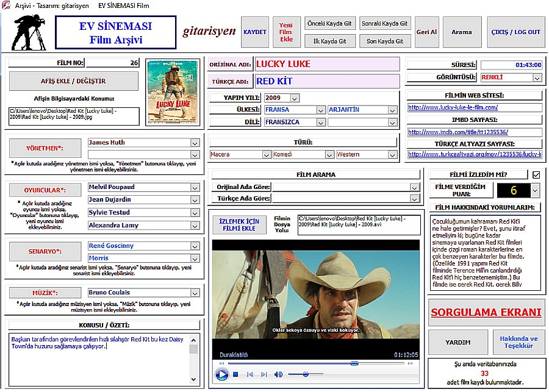Viewport: 549px width, 392px height.
Task: Click the previous track icon in player
Action: click(250, 374)
